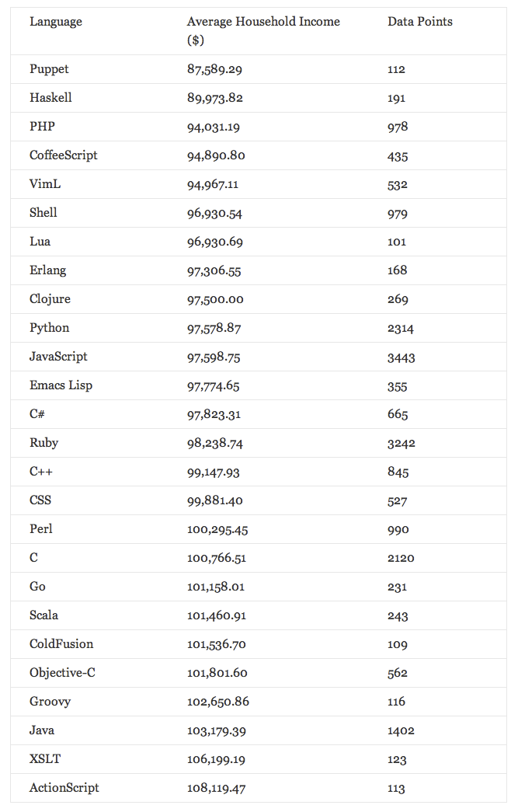Click Python data points value 2314

point(401,329)
